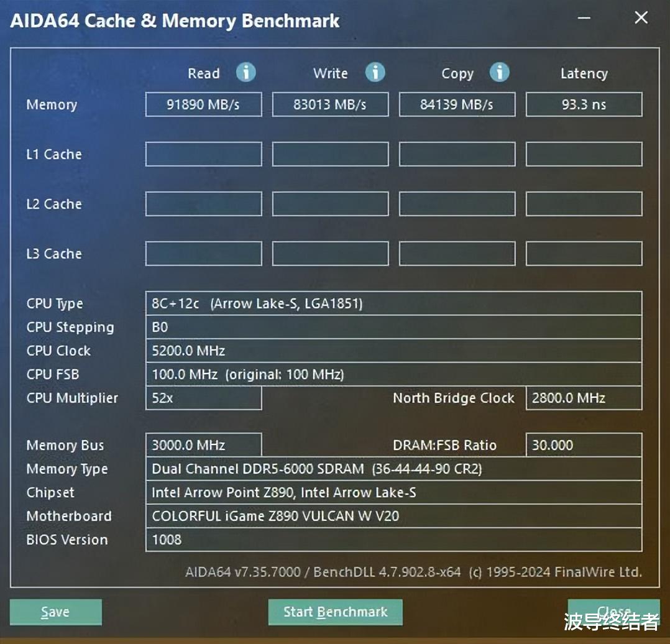Viewport: 670px width, 644px height.
Task: Click the empty L2 Cache Copy box
Action: 457,204
